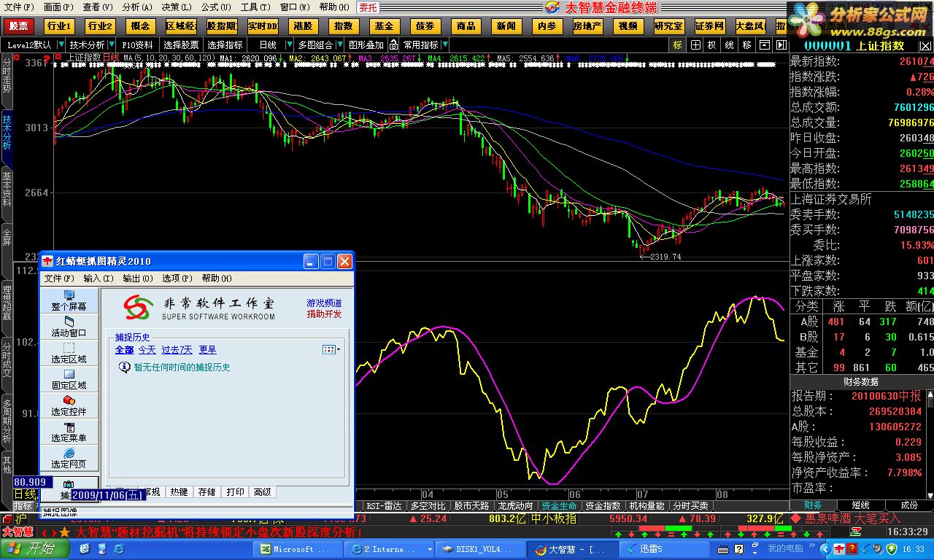Open the 多周期分析 vertical sidebar tab
This screenshot has height=560, width=934.
coord(7,421)
